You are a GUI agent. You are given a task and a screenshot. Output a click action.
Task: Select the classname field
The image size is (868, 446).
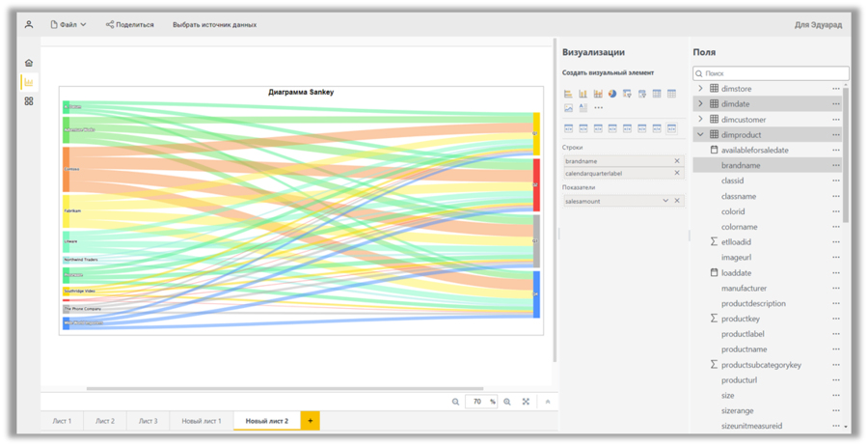pos(739,196)
